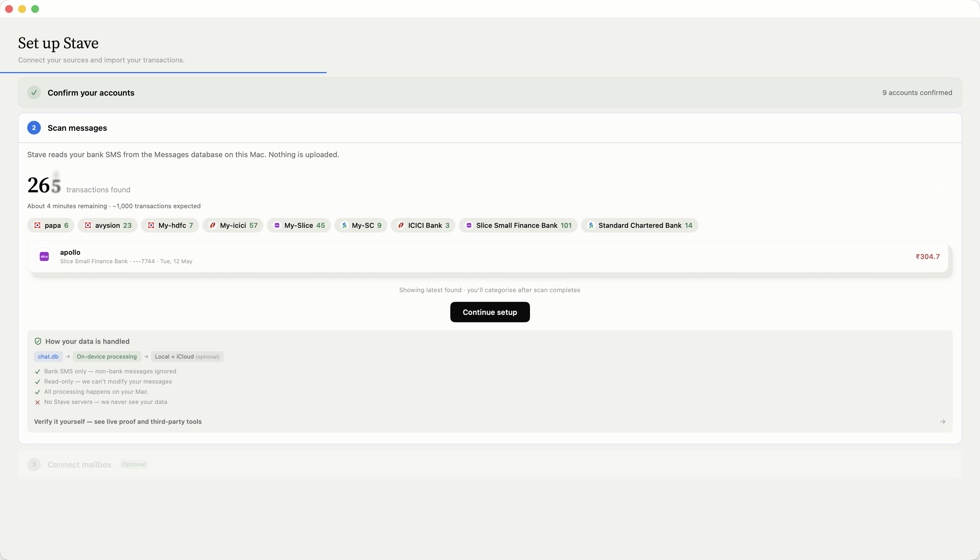Image resolution: width=980 pixels, height=560 pixels.
Task: Select the Standard Chartered Bank chip
Action: pyautogui.click(x=640, y=225)
